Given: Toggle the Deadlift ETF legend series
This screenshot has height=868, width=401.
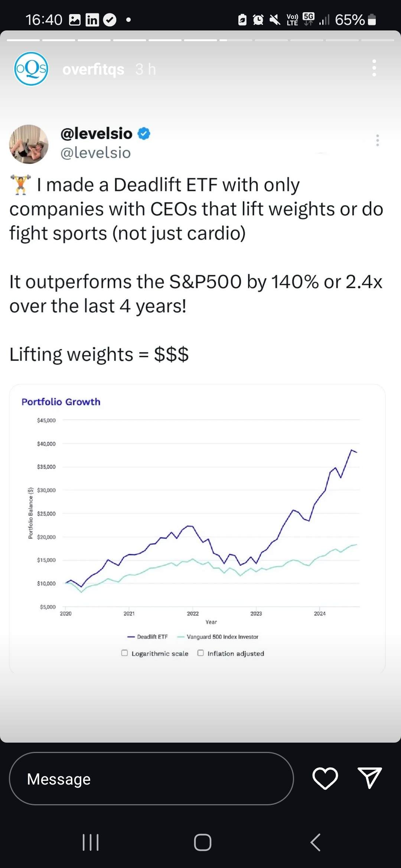Looking at the screenshot, I should [x=147, y=637].
